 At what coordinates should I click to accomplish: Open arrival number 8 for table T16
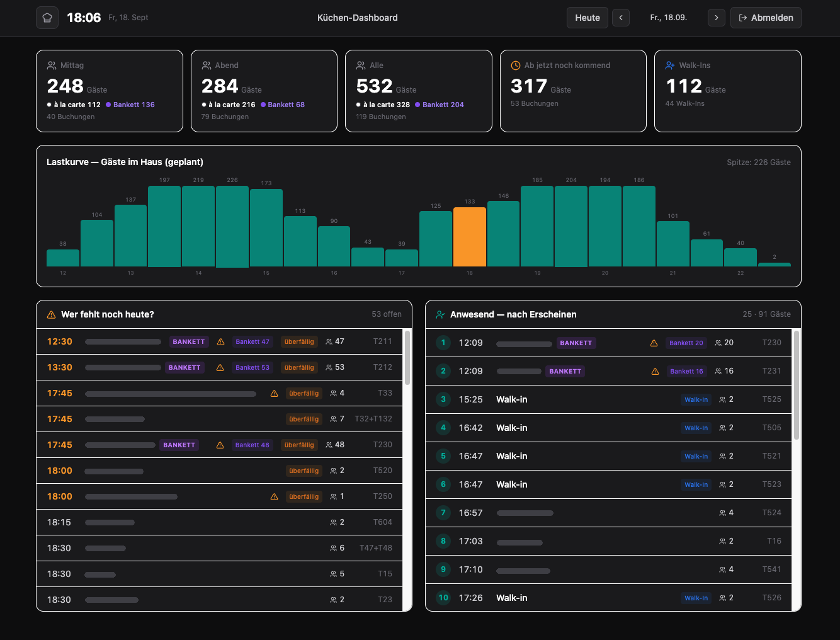[608, 541]
